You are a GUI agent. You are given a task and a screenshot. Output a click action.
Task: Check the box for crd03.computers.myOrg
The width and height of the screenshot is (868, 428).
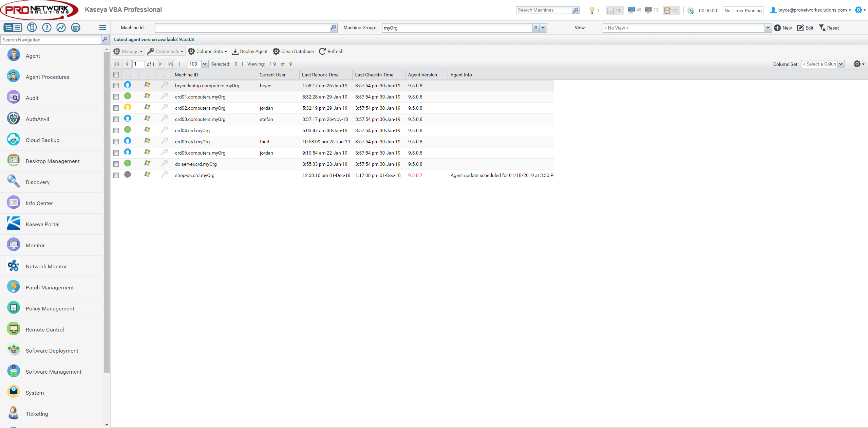[116, 119]
